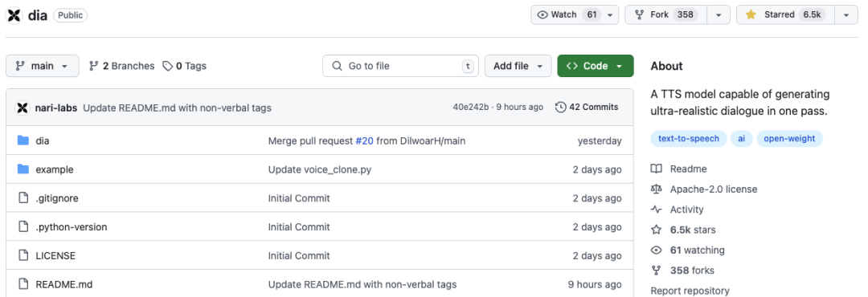
Task: Select the text-to-speech topic tag
Action: tap(688, 139)
